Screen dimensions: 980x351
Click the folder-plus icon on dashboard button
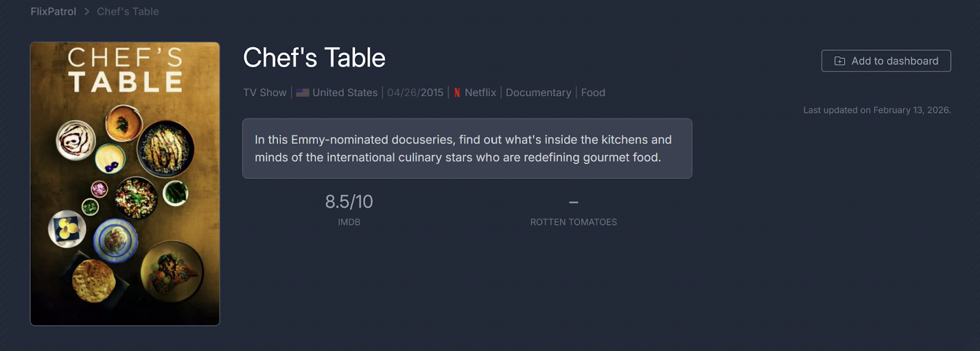(x=840, y=61)
